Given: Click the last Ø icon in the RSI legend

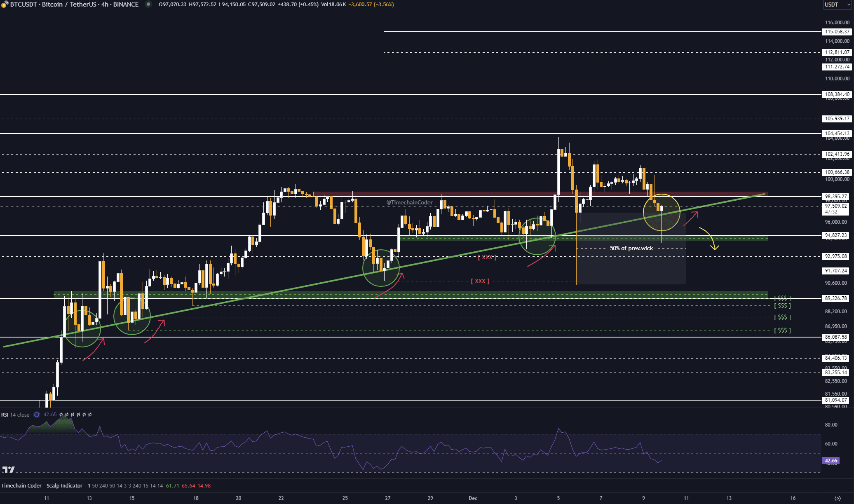Looking at the screenshot, I should 89,415.
